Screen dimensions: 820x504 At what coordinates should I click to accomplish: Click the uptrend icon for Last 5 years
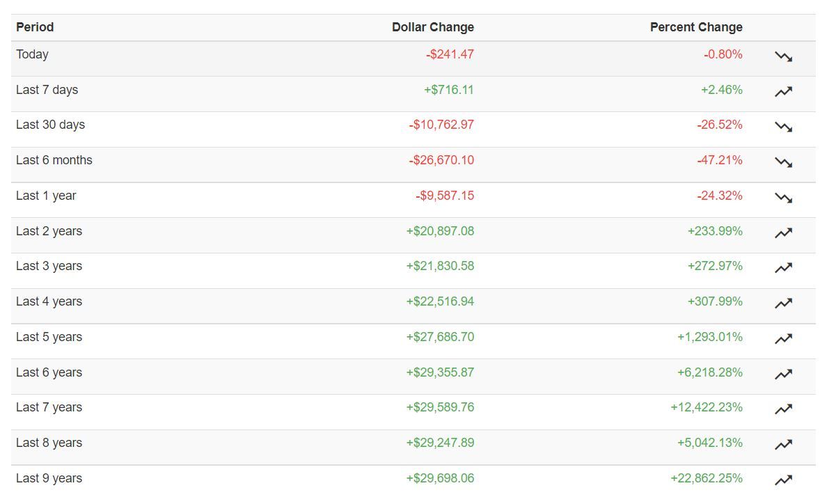pos(783,339)
